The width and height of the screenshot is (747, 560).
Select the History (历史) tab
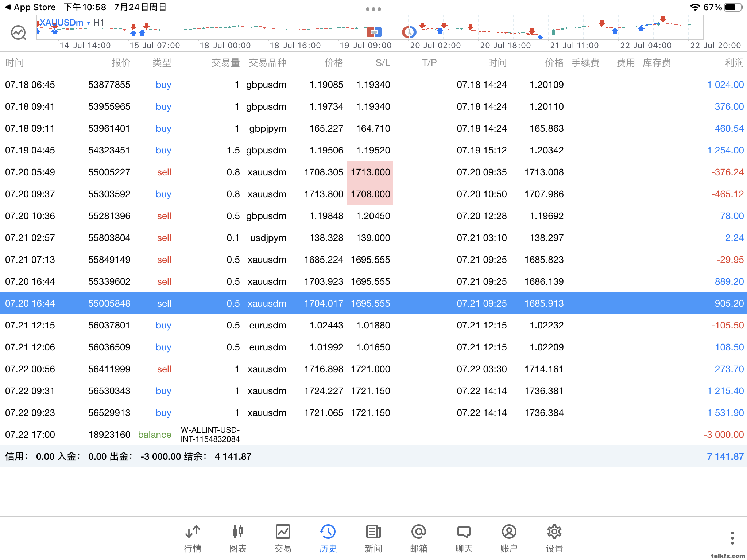point(328,539)
